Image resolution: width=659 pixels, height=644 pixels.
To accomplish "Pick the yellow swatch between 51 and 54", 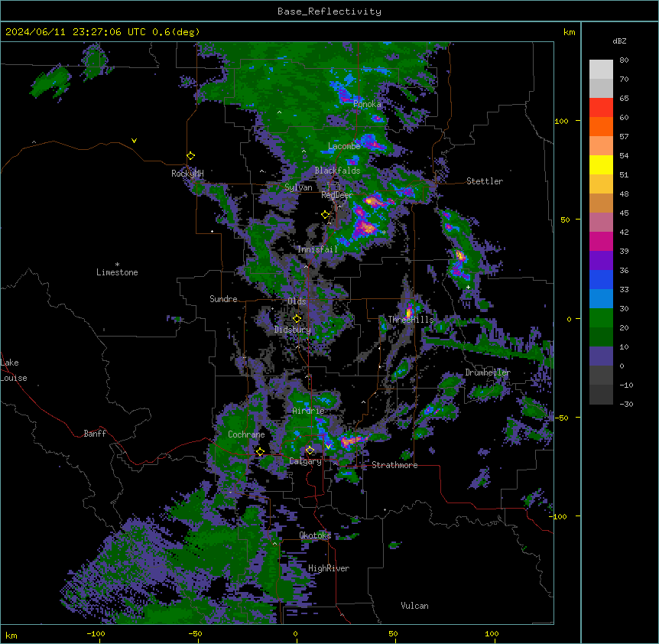I will tap(601, 164).
